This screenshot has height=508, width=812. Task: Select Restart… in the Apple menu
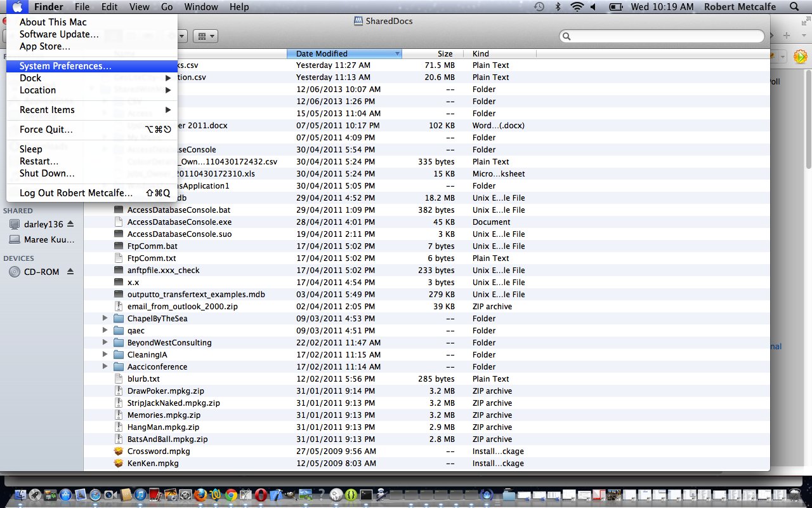coord(91,161)
